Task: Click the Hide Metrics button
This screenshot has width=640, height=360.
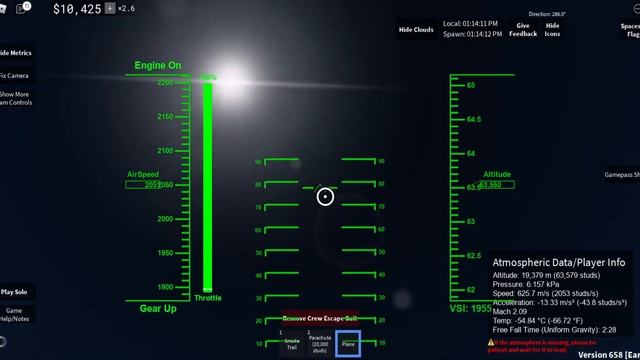Action: 16,53
